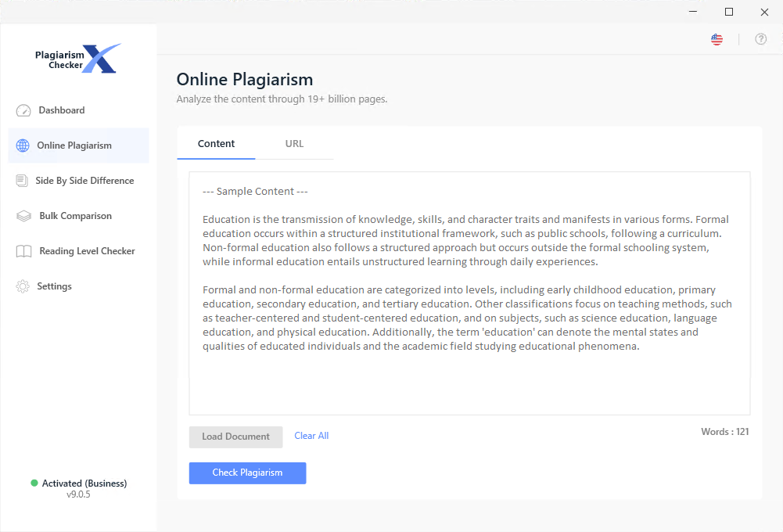Click the Settings gear icon
This screenshot has width=783, height=532.
[23, 286]
